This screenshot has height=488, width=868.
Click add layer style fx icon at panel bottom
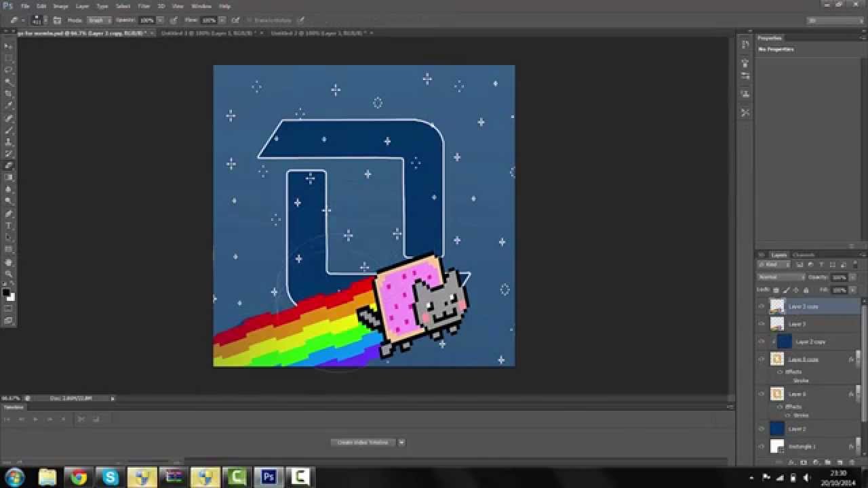(x=791, y=462)
